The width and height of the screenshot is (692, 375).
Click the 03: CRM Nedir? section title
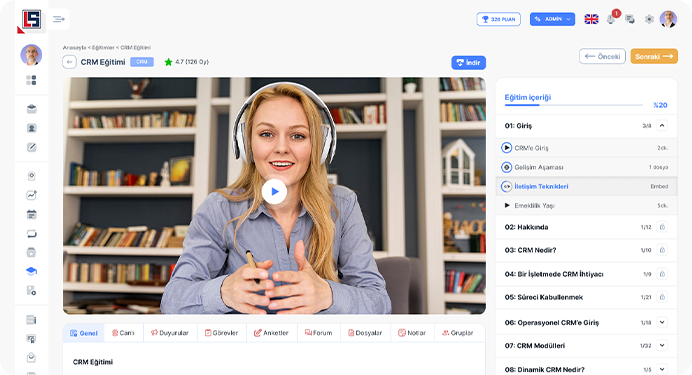click(x=530, y=250)
